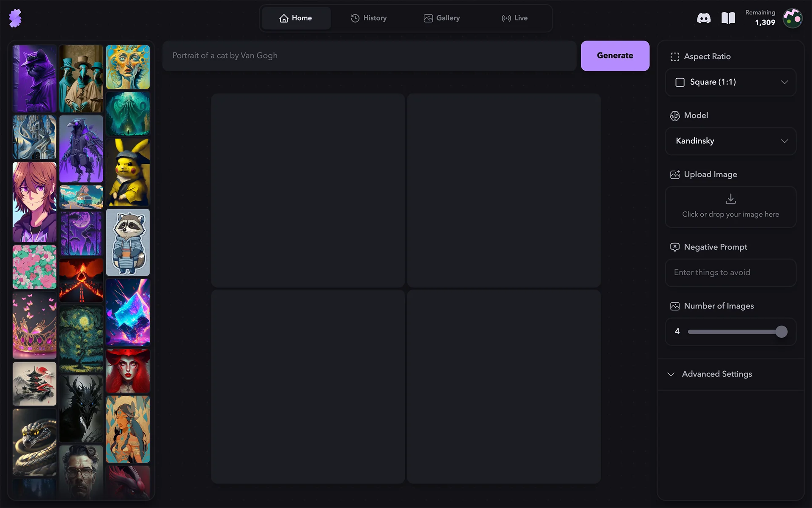Click the Model brain icon
Image resolution: width=812 pixels, height=508 pixels.
(675, 116)
